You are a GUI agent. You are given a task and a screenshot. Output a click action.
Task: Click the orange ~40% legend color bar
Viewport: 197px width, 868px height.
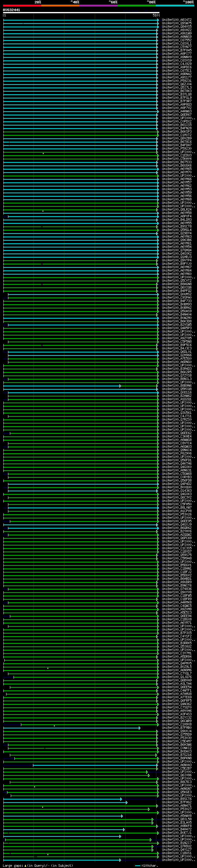coord(60,6)
